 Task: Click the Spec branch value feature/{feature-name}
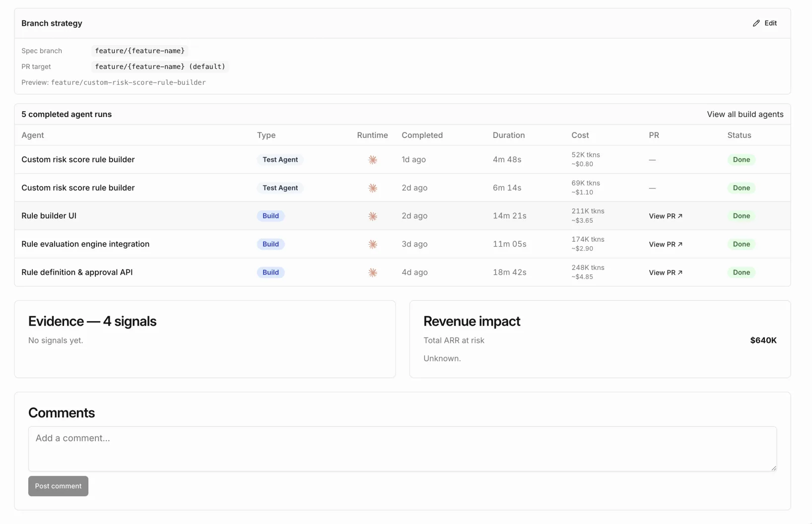pos(140,51)
